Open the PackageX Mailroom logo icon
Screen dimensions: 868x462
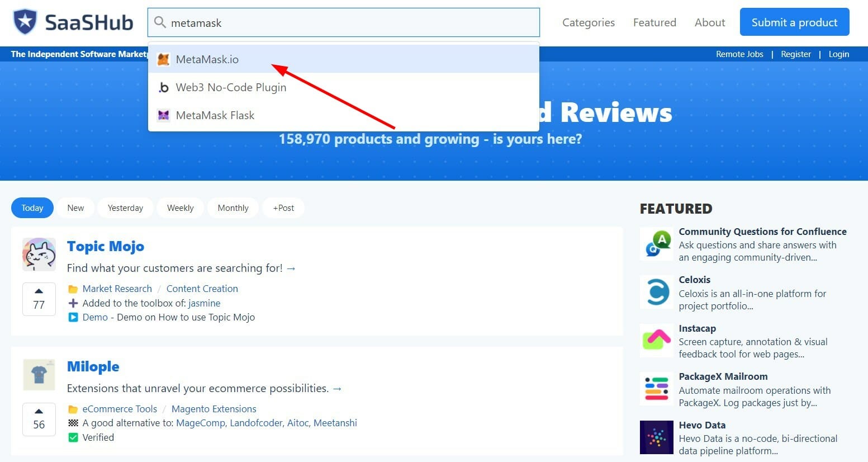pos(657,389)
